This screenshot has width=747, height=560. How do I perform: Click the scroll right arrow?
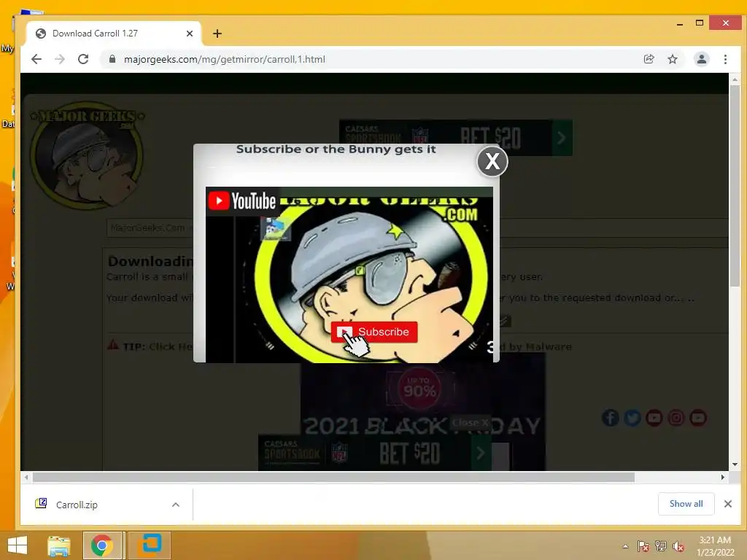pos(723,477)
